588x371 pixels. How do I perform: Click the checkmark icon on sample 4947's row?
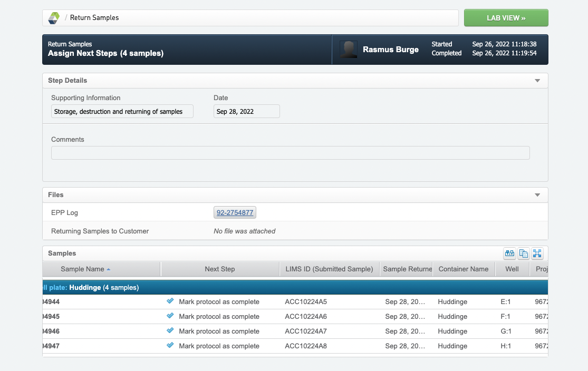(x=170, y=346)
